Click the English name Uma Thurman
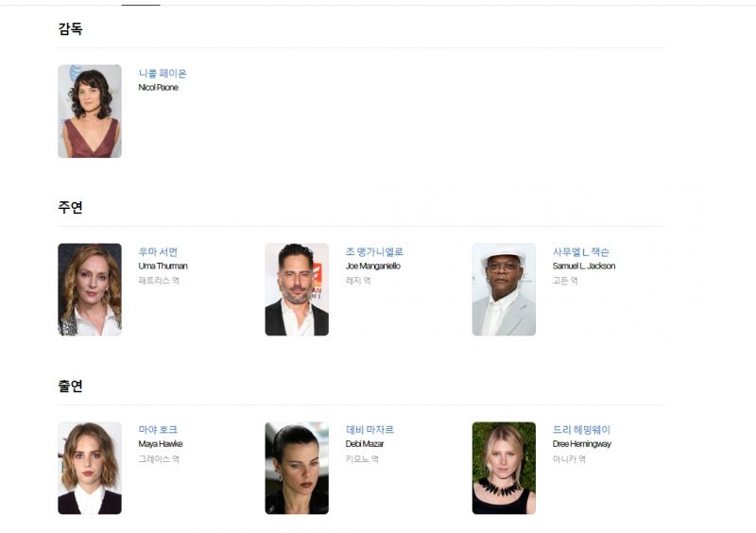The height and width of the screenshot is (533, 756). [x=163, y=266]
